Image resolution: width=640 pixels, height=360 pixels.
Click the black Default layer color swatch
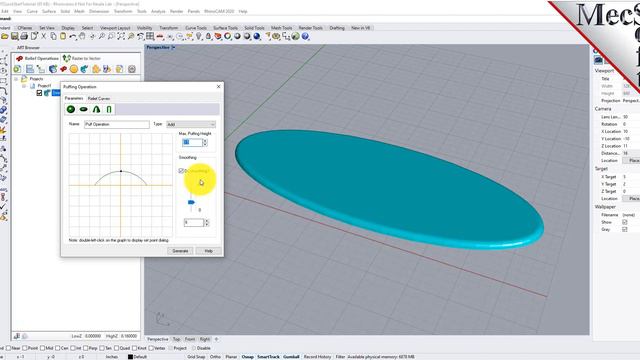click(130, 357)
